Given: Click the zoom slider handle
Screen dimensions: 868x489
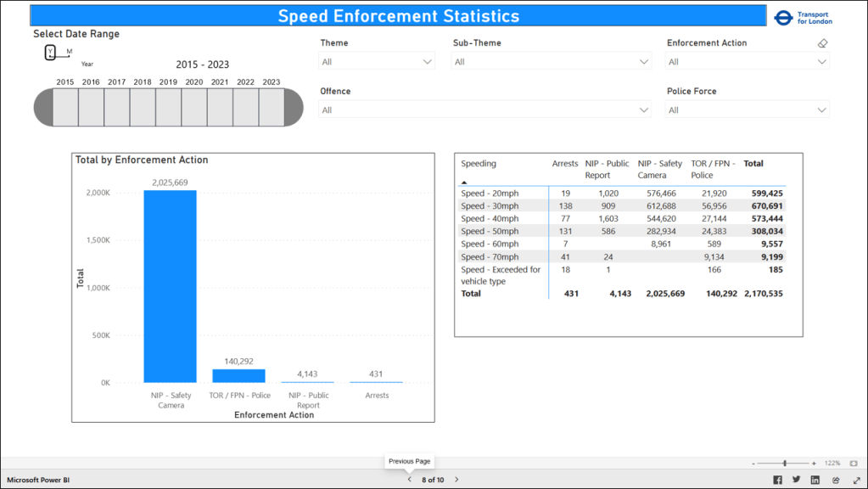Looking at the screenshot, I should (785, 464).
